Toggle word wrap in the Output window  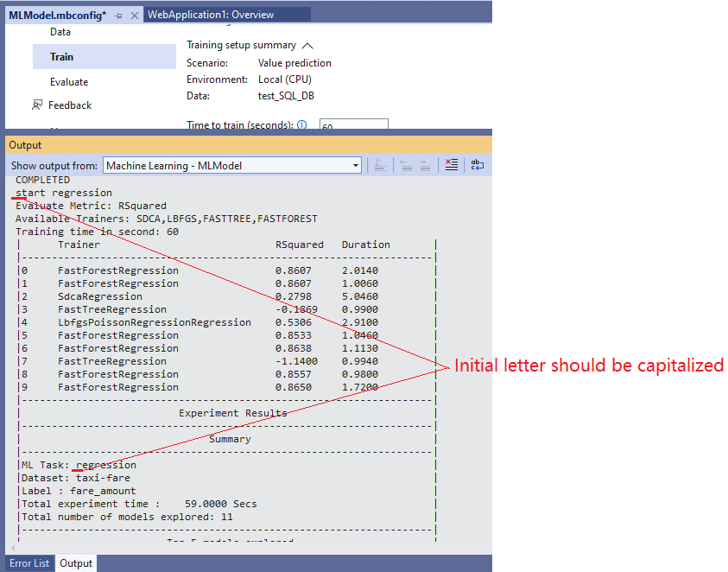(x=478, y=165)
